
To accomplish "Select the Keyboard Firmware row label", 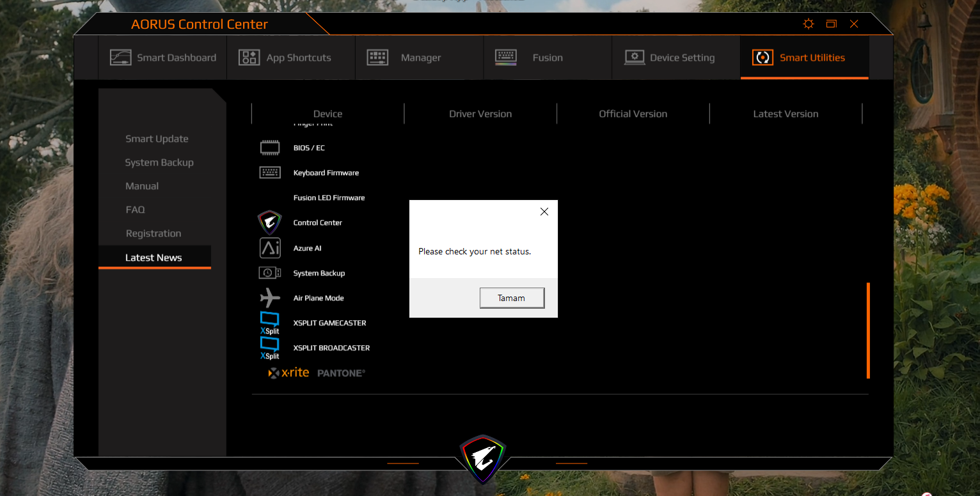I will tap(326, 173).
